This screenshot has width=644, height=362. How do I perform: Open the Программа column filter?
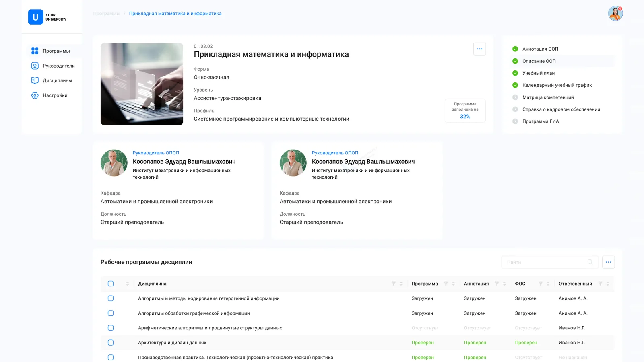coord(446,284)
